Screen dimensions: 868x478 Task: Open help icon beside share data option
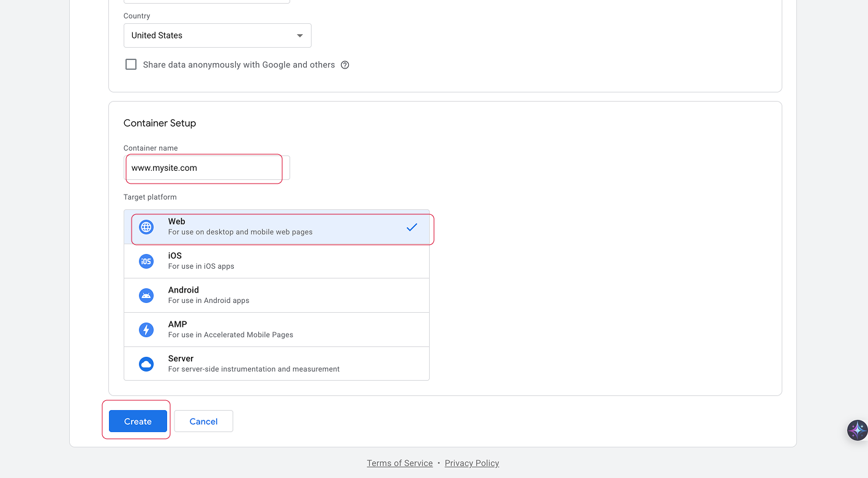pyautogui.click(x=345, y=65)
